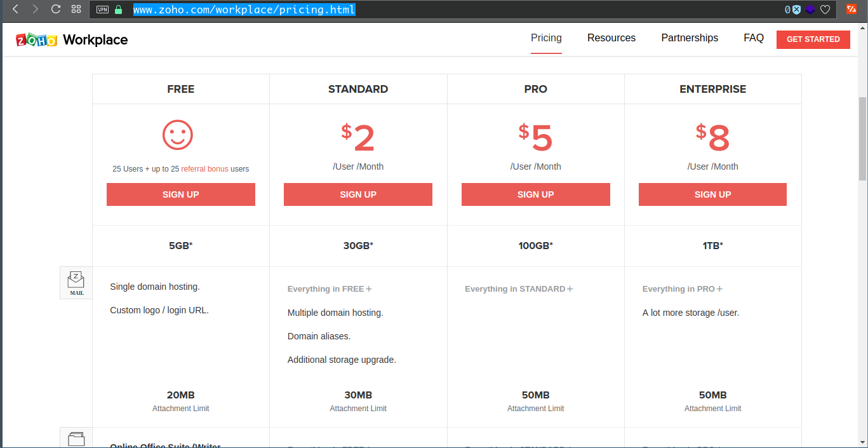This screenshot has height=448, width=868.
Task: Sign up for the FREE plan
Action: pos(181,194)
